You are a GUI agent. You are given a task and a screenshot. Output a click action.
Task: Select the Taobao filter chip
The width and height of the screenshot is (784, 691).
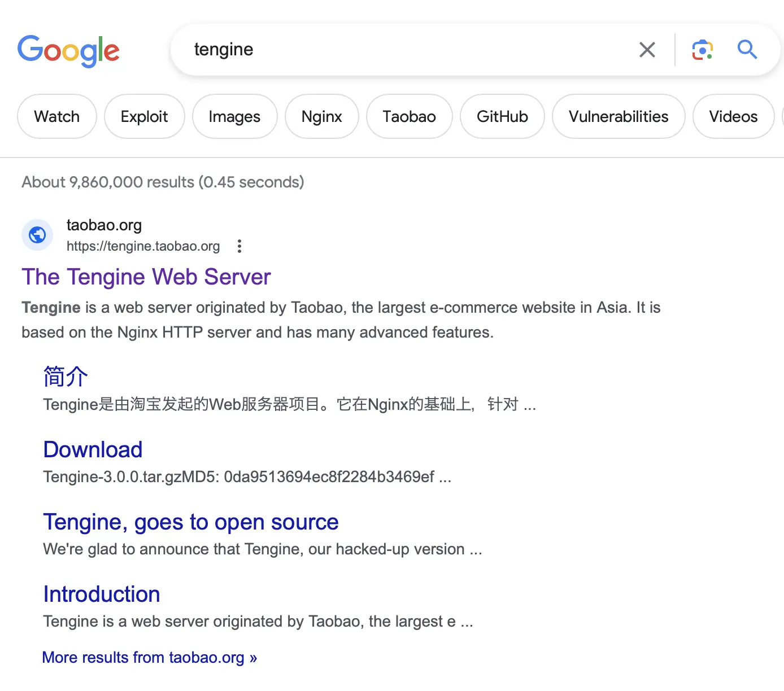pos(410,116)
